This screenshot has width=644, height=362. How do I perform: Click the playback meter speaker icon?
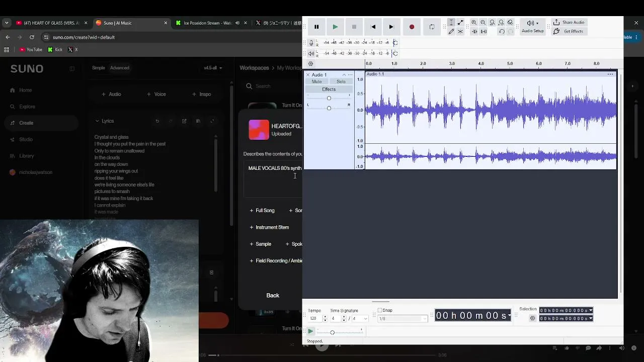311,53
